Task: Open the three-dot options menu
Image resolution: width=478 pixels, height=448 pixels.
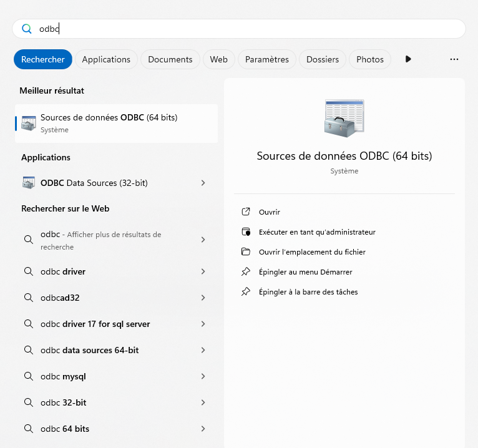Action: tap(454, 59)
